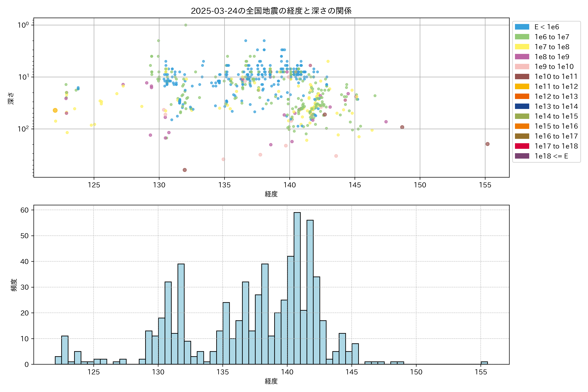Image resolution: width=588 pixels, height=392 pixels.
Task: Click the '頻度' y-axis label of the histogram
Action: (14, 285)
